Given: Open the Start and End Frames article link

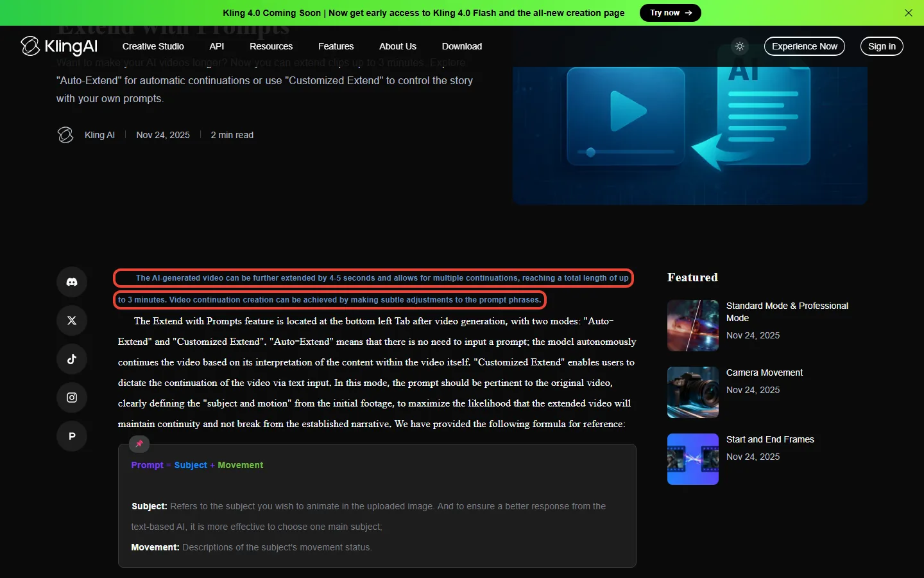Looking at the screenshot, I should point(770,439).
